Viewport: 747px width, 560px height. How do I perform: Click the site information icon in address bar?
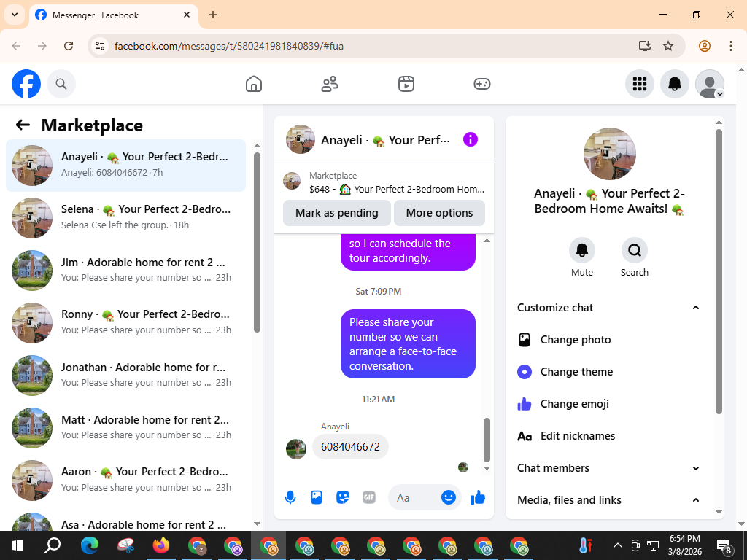click(99, 46)
